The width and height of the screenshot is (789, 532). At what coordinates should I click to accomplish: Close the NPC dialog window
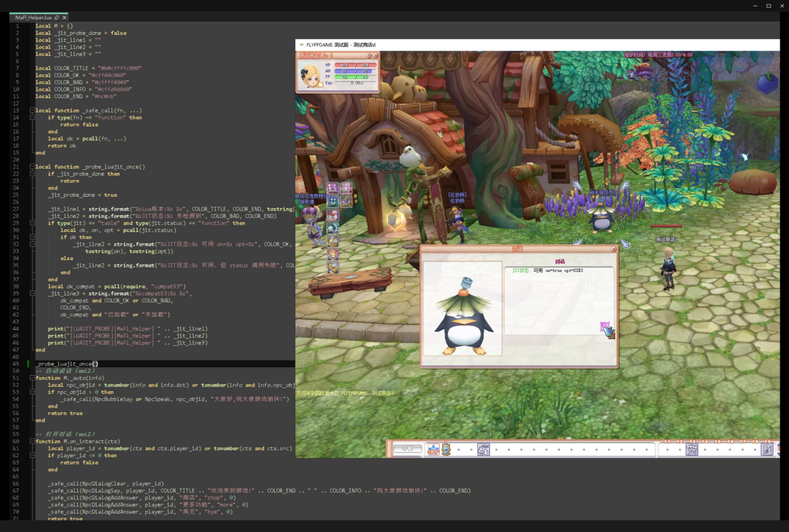pos(614,249)
